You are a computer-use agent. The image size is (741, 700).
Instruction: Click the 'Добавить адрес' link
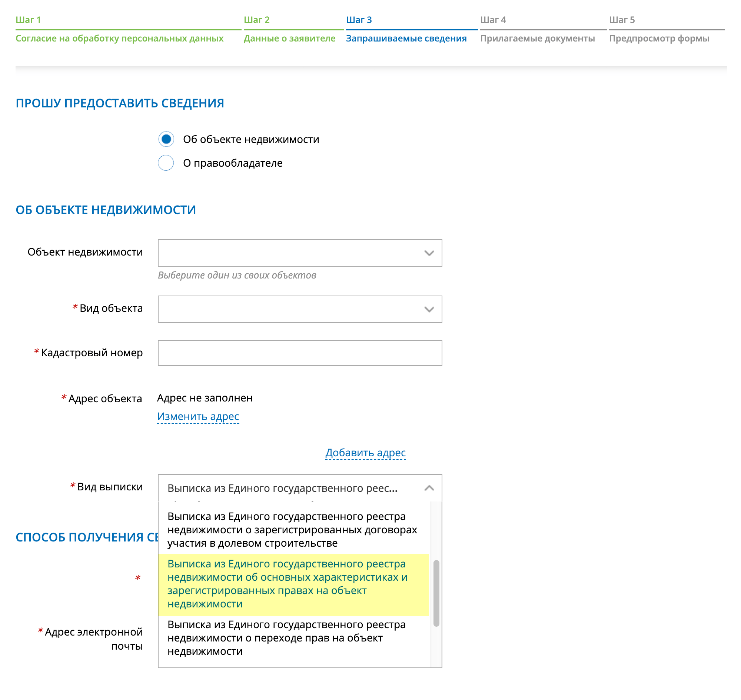[x=365, y=453]
